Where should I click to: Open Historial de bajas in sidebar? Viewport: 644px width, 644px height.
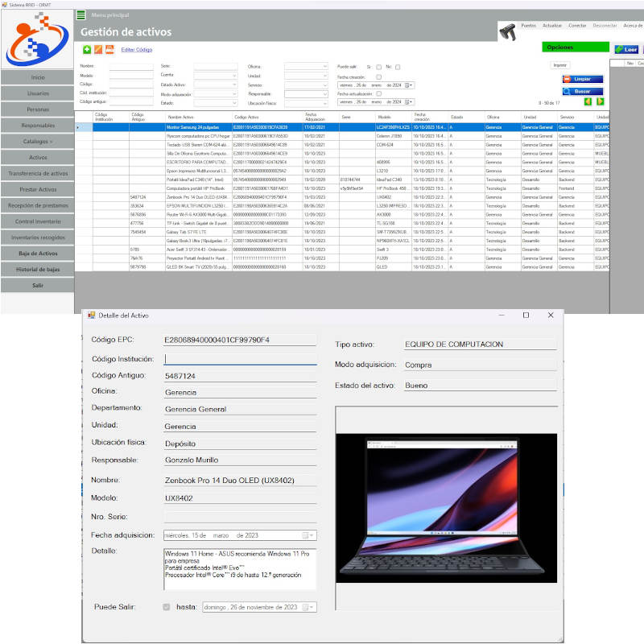(38, 270)
